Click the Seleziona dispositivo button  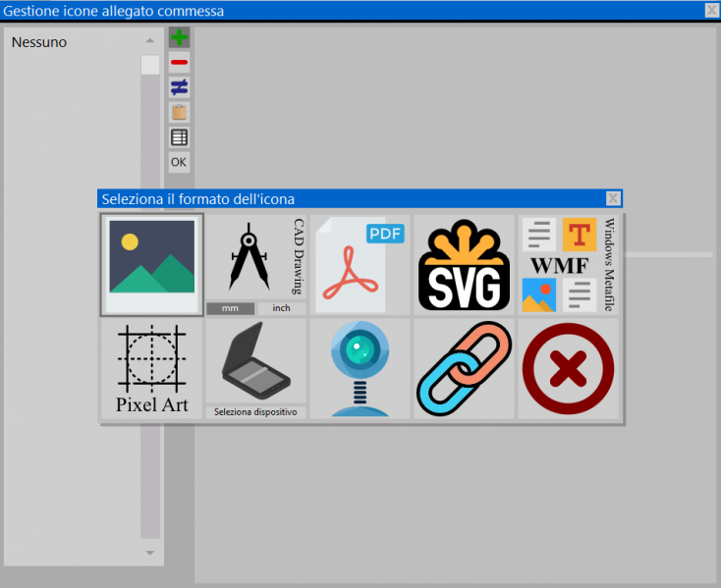tap(255, 412)
